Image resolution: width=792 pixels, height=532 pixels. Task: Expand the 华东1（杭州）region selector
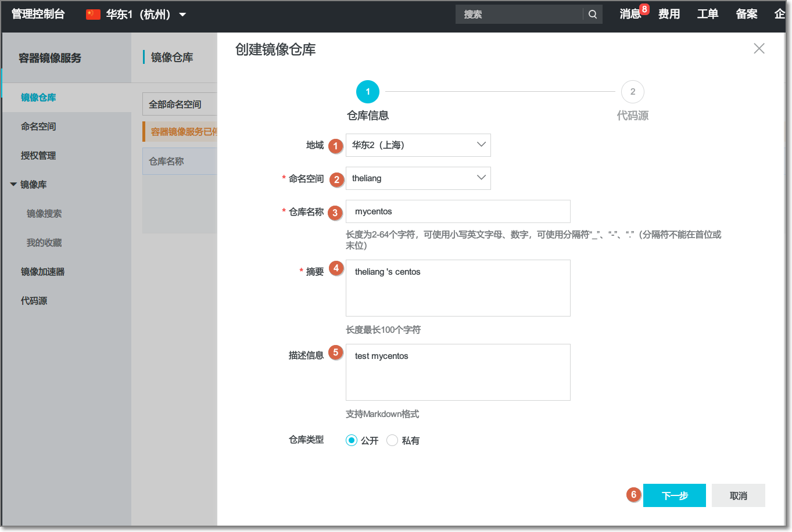(182, 14)
